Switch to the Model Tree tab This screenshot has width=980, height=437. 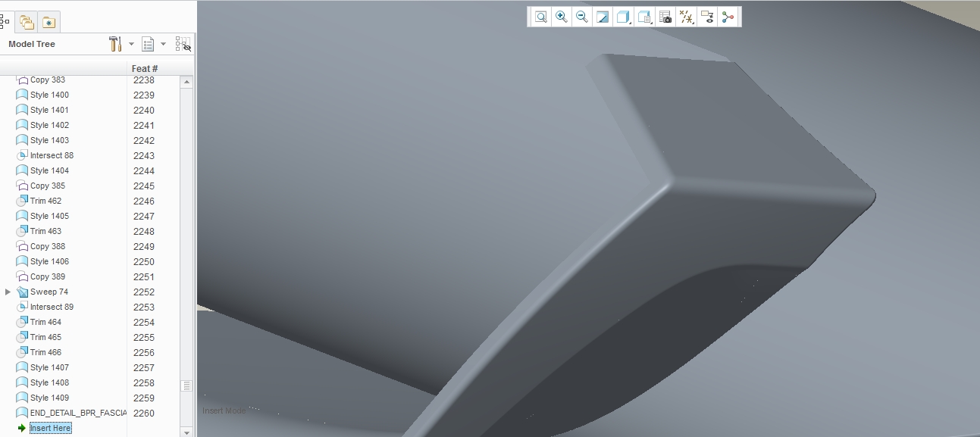pyautogui.click(x=4, y=22)
